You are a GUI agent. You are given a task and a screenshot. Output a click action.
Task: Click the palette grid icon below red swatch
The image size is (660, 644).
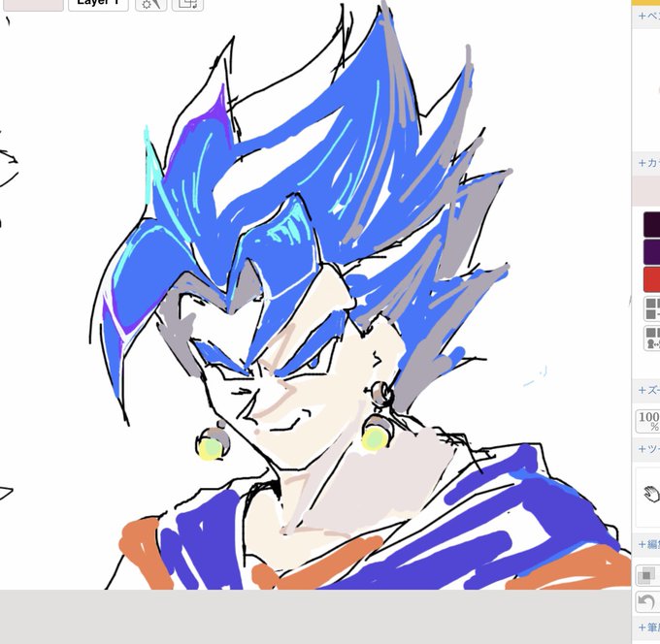coord(652,308)
